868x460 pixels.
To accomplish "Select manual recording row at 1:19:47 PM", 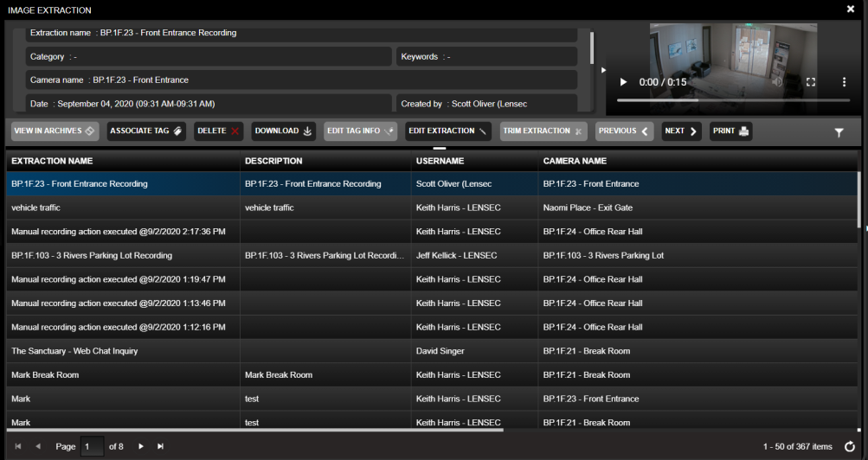I will pos(432,279).
